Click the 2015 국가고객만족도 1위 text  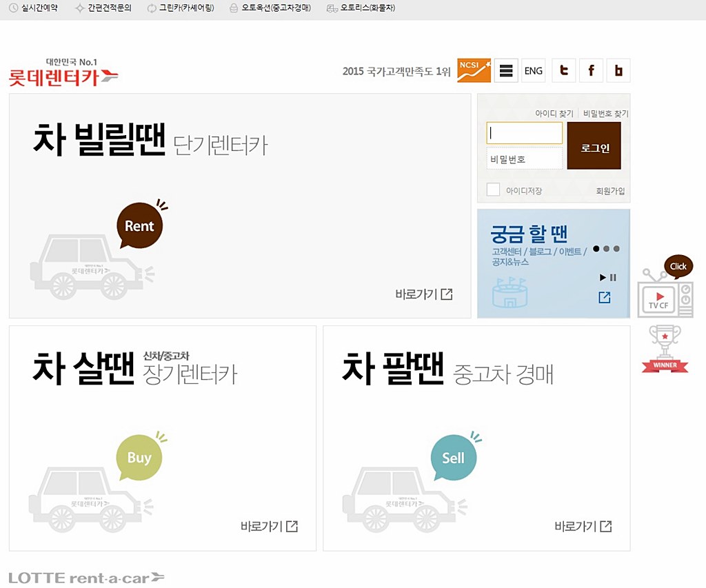(x=396, y=71)
